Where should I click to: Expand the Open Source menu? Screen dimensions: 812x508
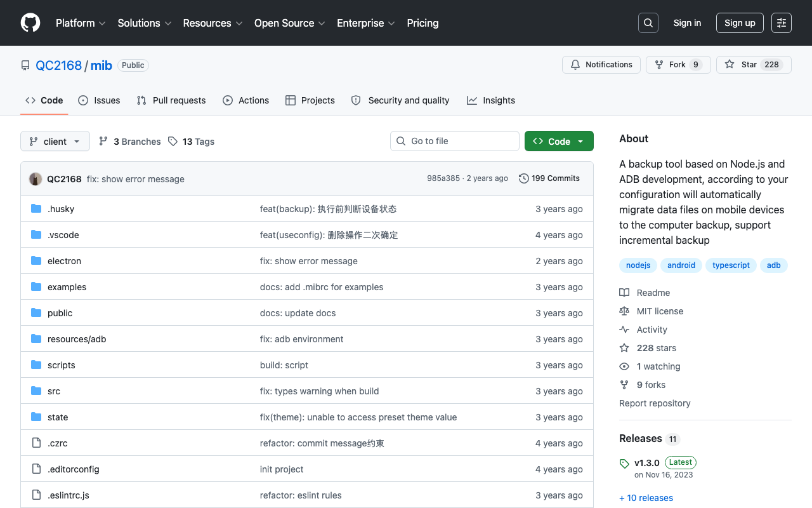click(x=290, y=23)
